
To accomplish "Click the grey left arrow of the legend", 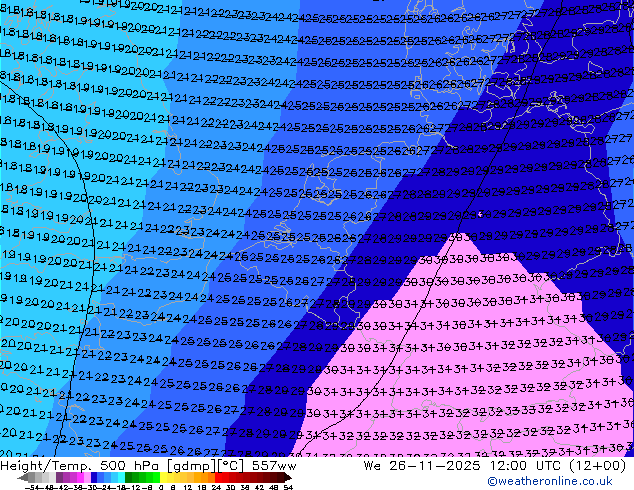I will (23, 477).
